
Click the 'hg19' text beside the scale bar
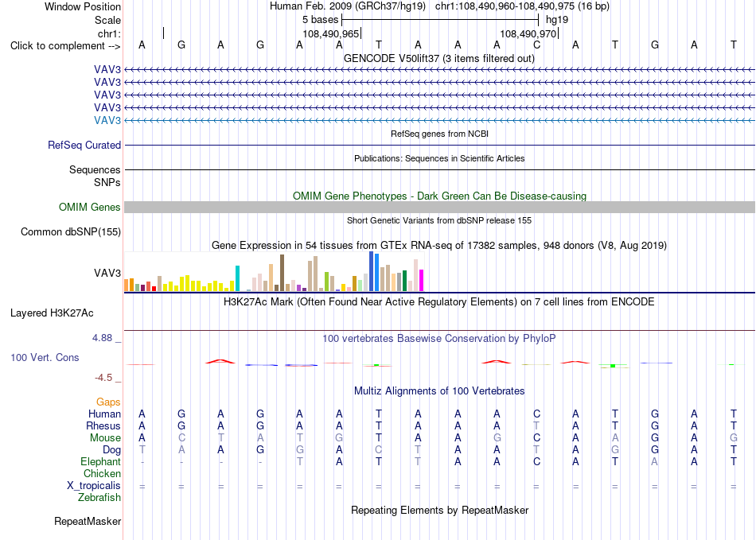click(x=557, y=20)
